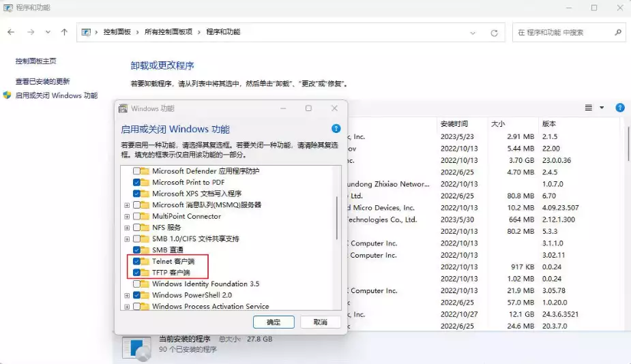Screen dimensions: 631x364
Task: Check NFS 服务 checkbox
Action: tap(137, 227)
